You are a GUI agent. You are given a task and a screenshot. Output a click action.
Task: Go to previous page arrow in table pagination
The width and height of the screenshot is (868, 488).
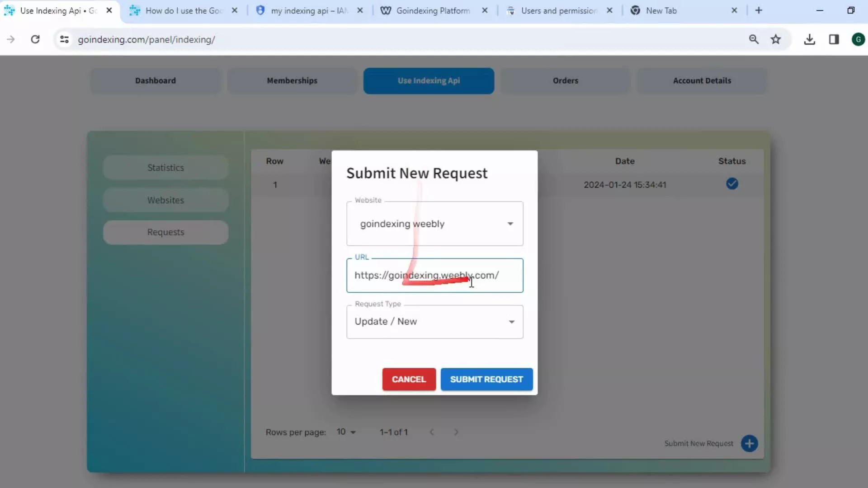click(x=432, y=432)
